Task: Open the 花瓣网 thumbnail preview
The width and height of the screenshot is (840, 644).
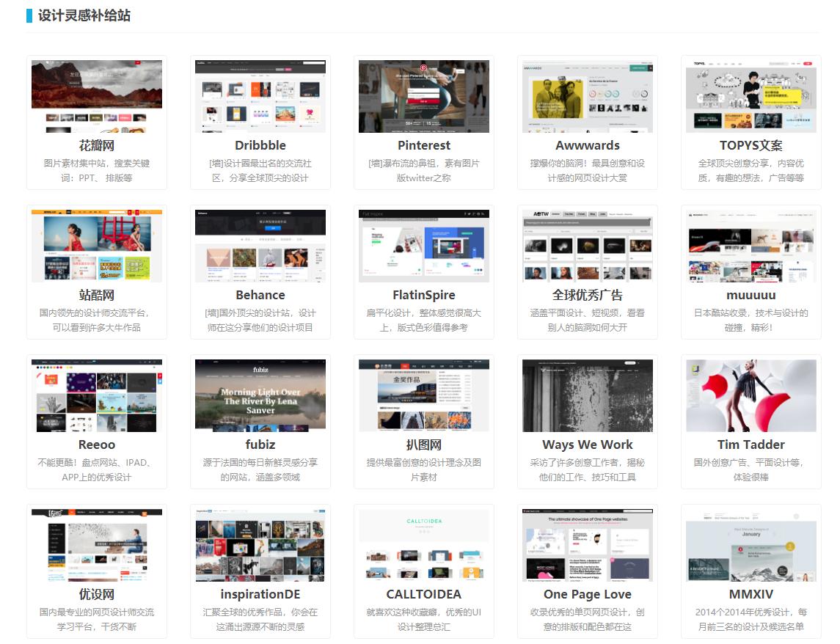Action: coord(97,96)
